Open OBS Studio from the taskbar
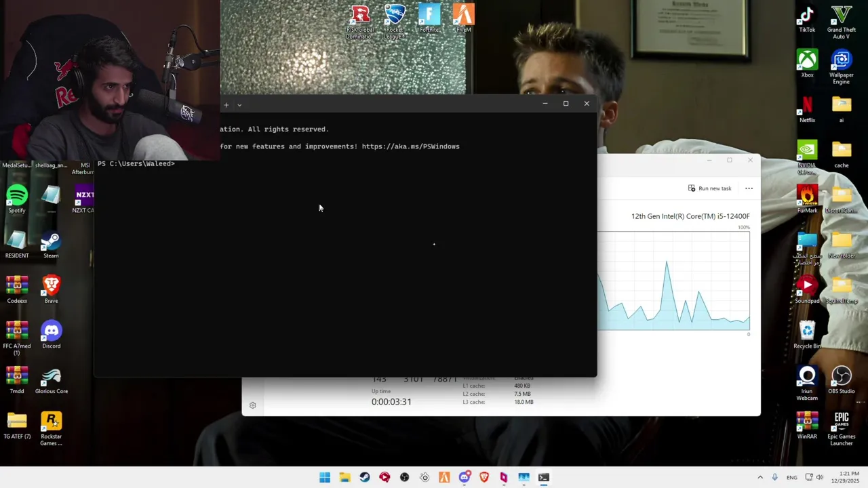 coord(405,477)
